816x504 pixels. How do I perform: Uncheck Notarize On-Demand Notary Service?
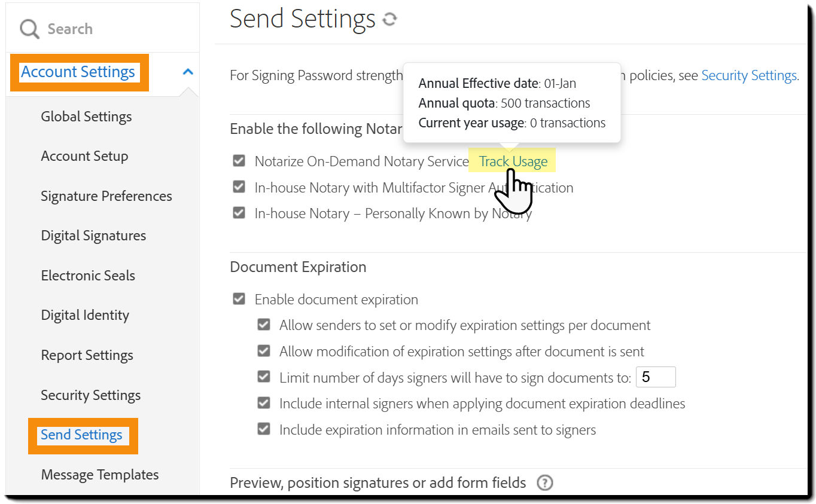(239, 161)
